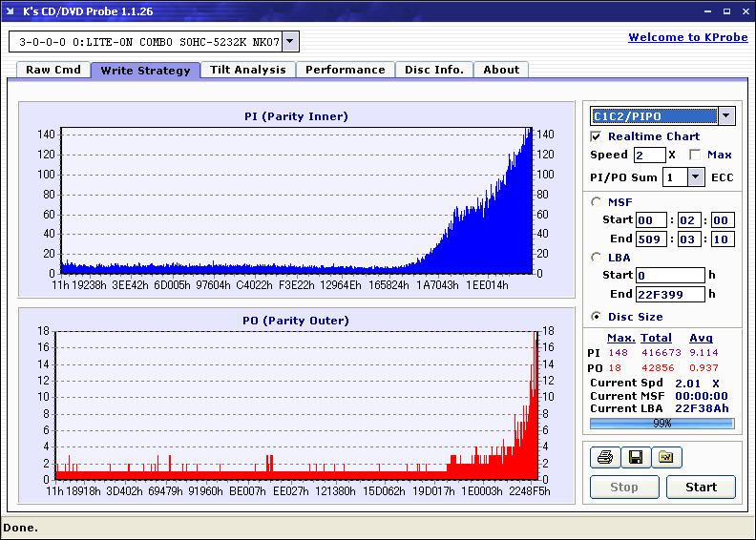This screenshot has width=756, height=540.
Task: Click the MSF Start seconds field 02
Action: pyautogui.click(x=689, y=220)
